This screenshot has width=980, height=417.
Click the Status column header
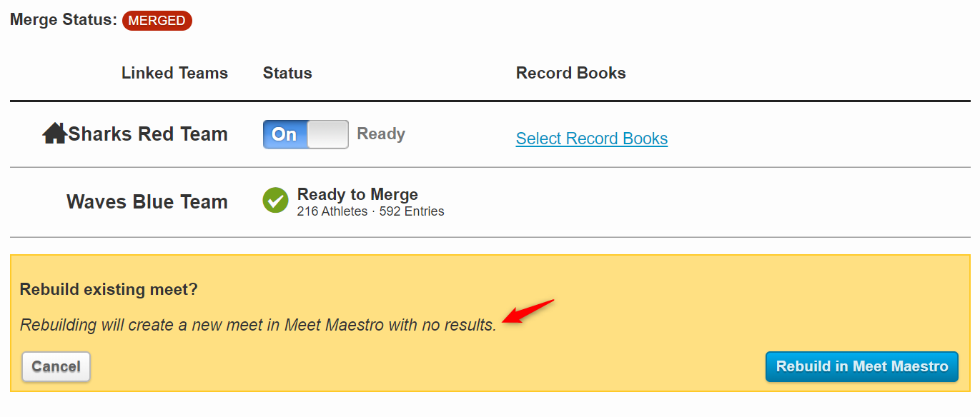point(287,73)
